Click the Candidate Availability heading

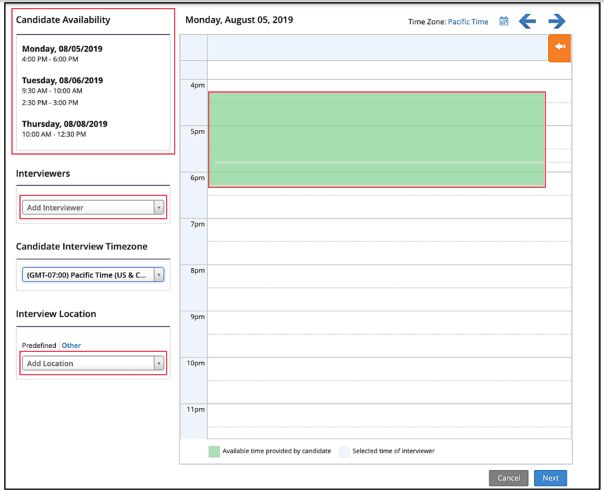pyautogui.click(x=63, y=20)
